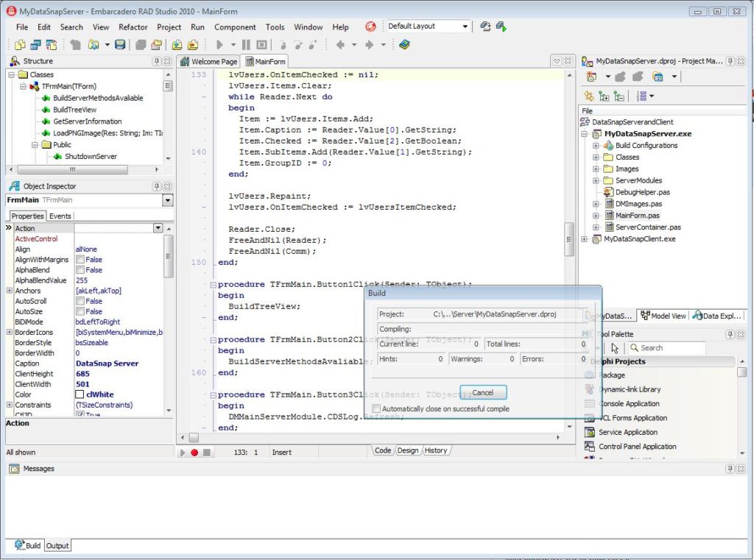The height and width of the screenshot is (560, 754).
Task: Pause the program using the Pause toolbar icon
Action: click(x=245, y=44)
